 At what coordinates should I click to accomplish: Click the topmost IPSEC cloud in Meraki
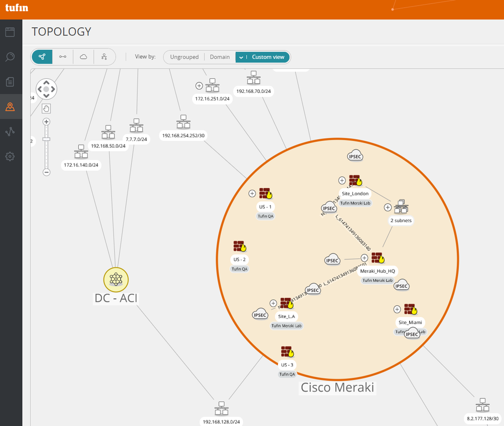pos(355,155)
